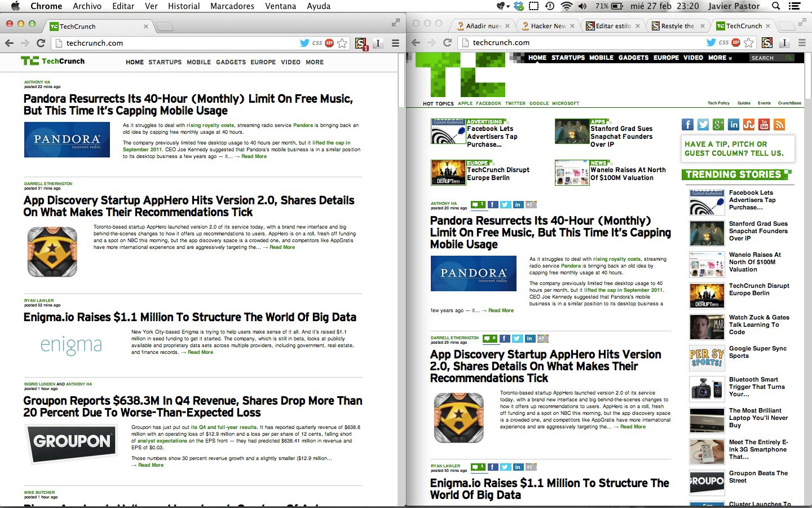Open StumbleUpon social icon in right sidebar
This screenshot has height=508, width=812.
(x=749, y=125)
